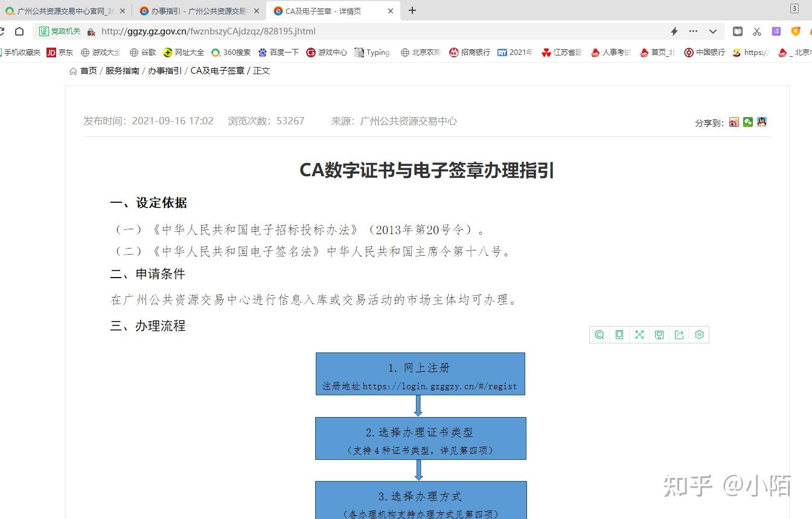This screenshot has height=519, width=812.
Task: Open 游戏中心 bookmark
Action: pos(327,53)
